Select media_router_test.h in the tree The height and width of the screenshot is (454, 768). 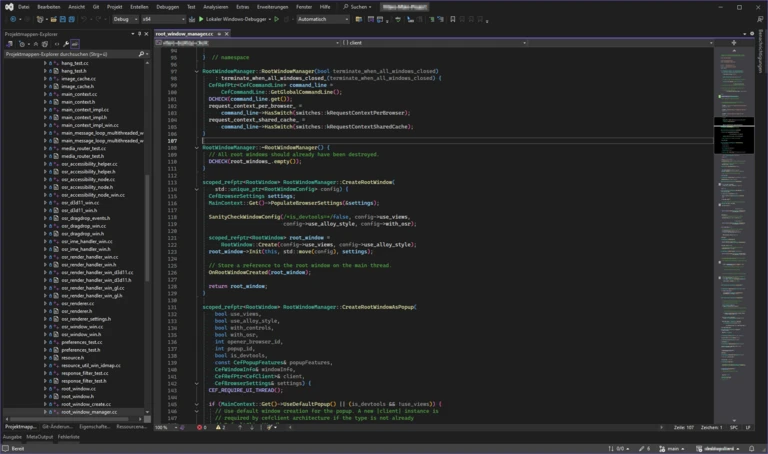(x=82, y=156)
